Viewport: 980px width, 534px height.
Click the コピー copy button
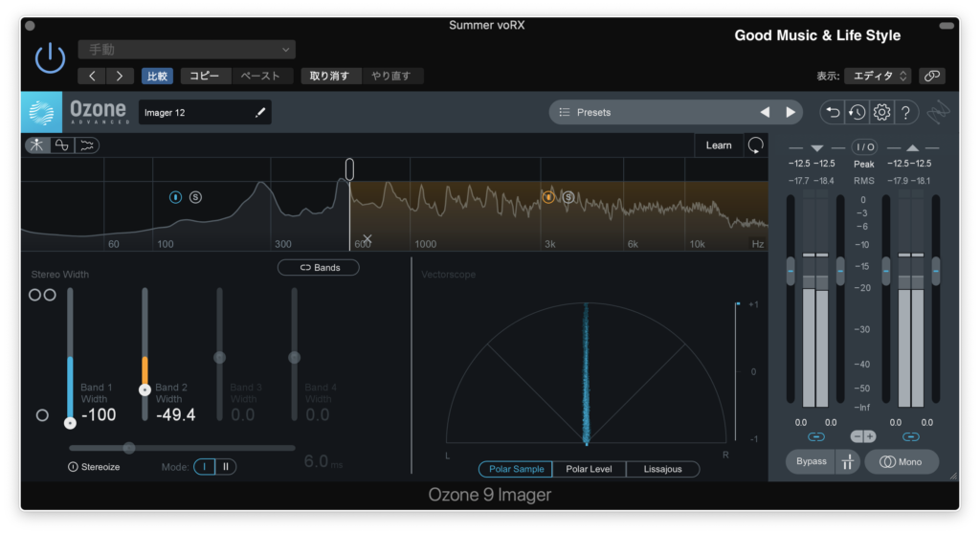pyautogui.click(x=205, y=76)
